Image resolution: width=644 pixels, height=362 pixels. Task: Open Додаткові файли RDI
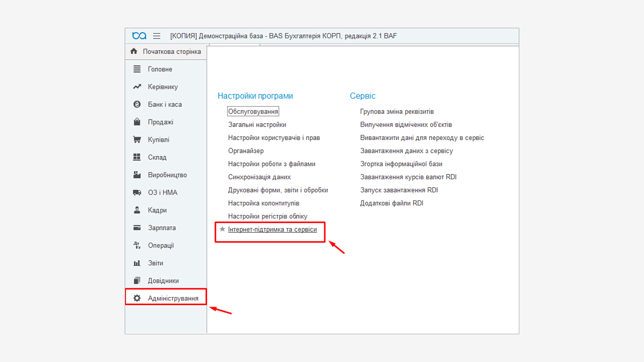click(391, 203)
